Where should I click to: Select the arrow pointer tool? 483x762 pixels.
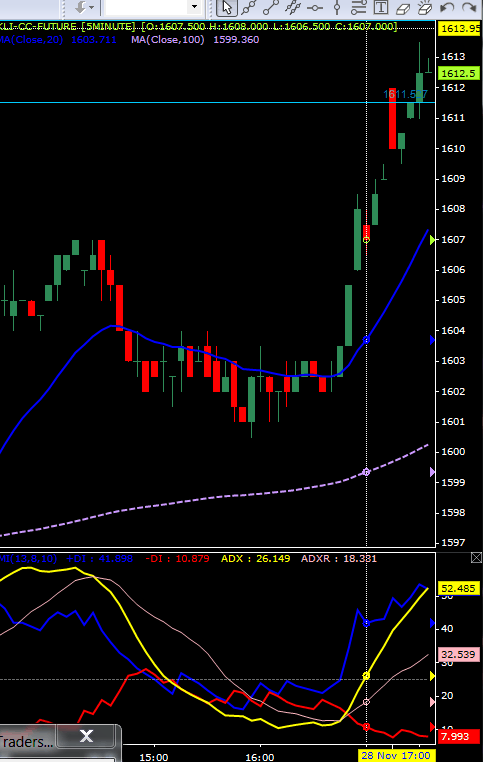[x=227, y=7]
